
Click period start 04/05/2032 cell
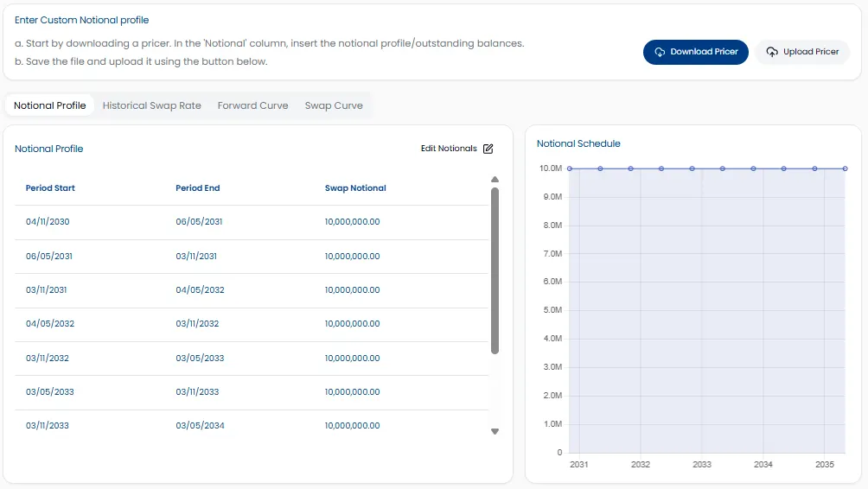click(x=50, y=324)
